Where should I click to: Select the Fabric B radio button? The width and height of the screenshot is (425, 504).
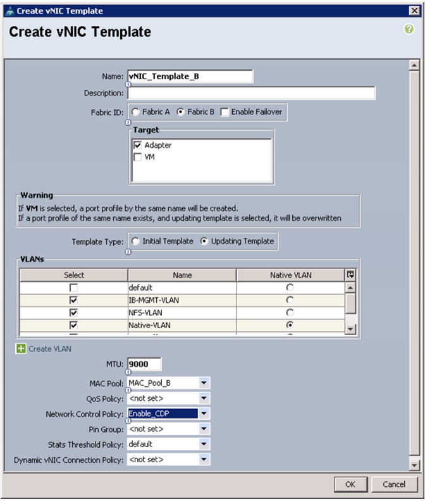180,112
